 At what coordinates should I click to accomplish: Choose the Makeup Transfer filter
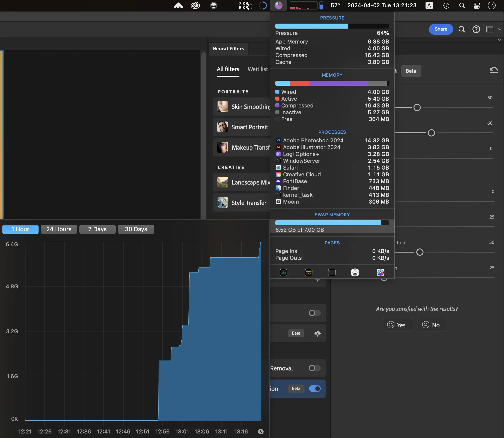tap(241, 148)
